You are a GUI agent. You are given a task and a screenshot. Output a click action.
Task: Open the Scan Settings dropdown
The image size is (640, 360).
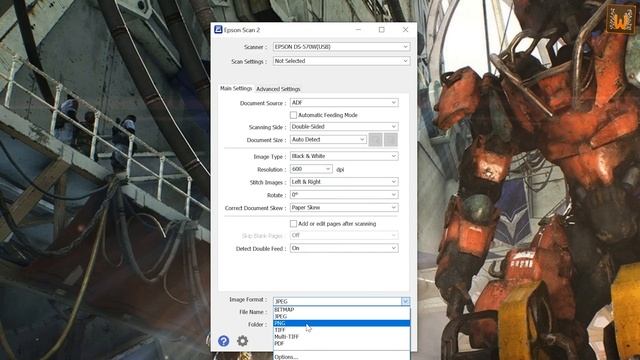[x=341, y=61]
